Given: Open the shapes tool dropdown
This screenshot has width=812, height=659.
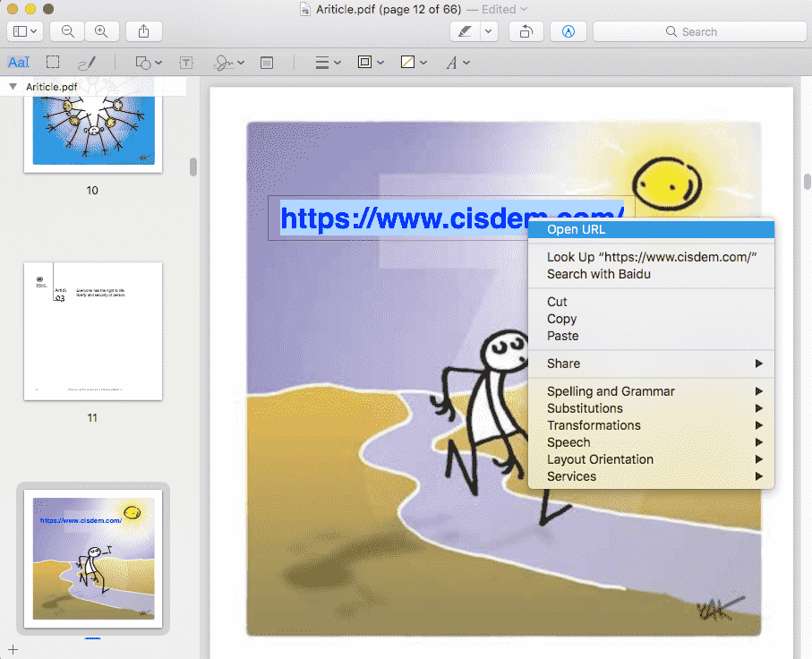Looking at the screenshot, I should [149, 63].
